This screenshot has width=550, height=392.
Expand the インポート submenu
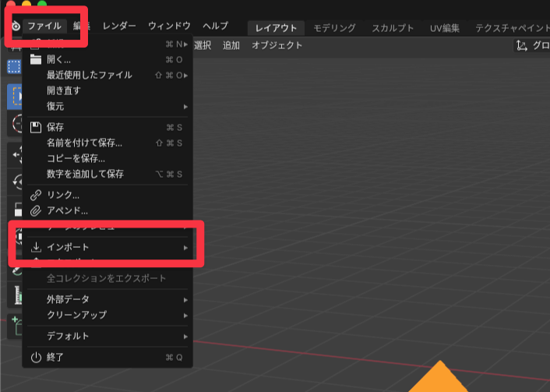(108, 247)
